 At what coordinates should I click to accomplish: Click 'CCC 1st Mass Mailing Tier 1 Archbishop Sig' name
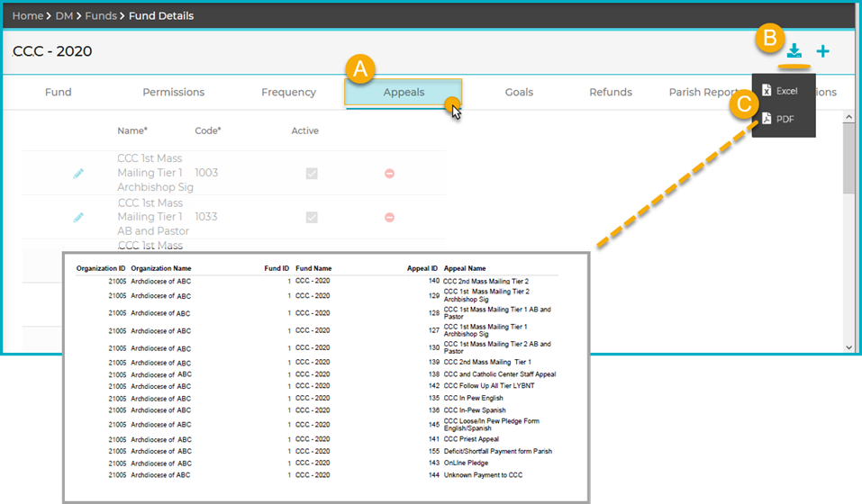(x=155, y=173)
